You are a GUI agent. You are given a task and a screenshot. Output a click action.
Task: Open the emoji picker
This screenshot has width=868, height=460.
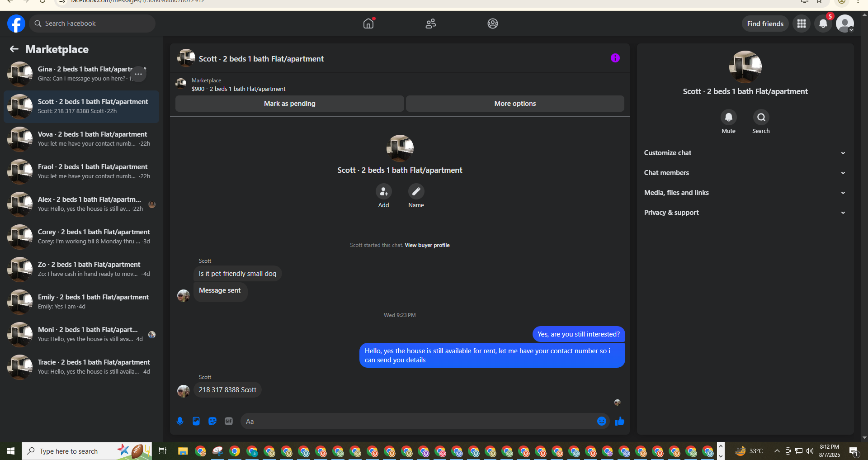tap(602, 421)
